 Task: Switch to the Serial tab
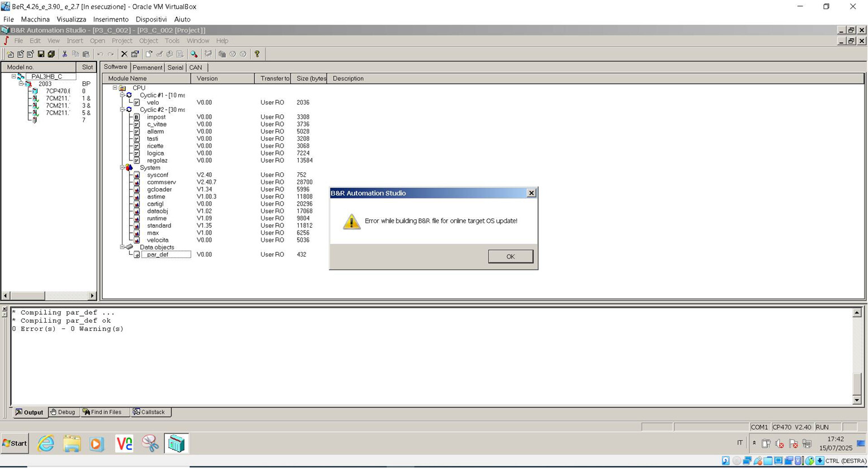coord(175,68)
